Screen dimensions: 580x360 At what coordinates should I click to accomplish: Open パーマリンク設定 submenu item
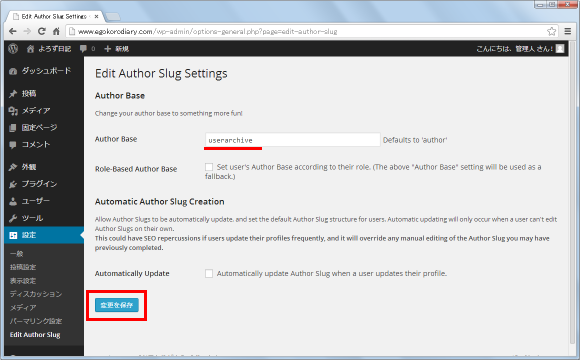[36, 321]
